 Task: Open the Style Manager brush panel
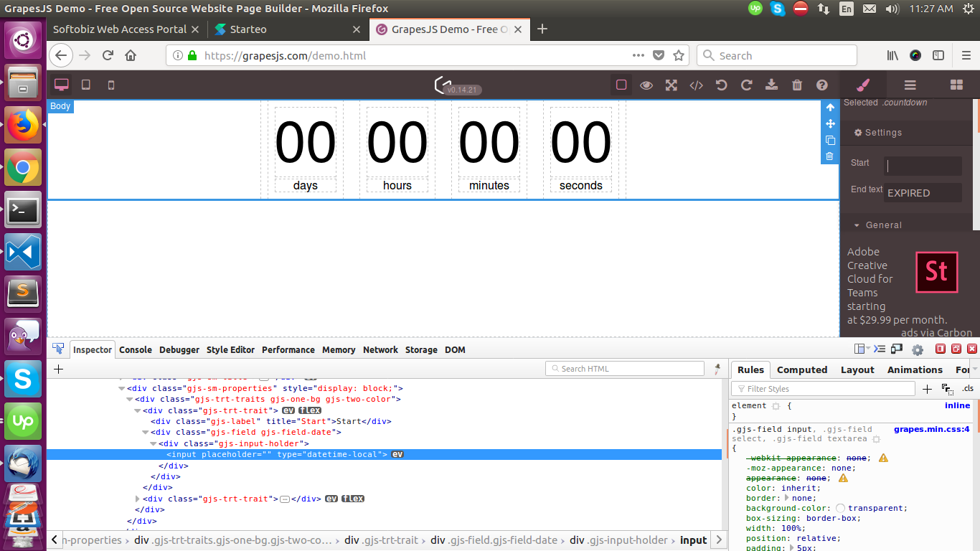click(862, 85)
